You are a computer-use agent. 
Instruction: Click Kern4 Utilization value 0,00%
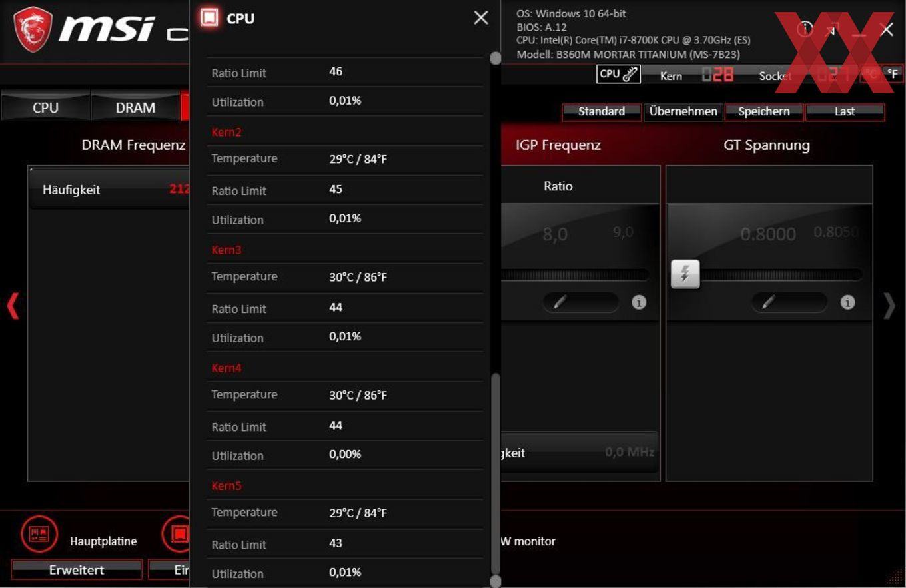[x=345, y=454]
